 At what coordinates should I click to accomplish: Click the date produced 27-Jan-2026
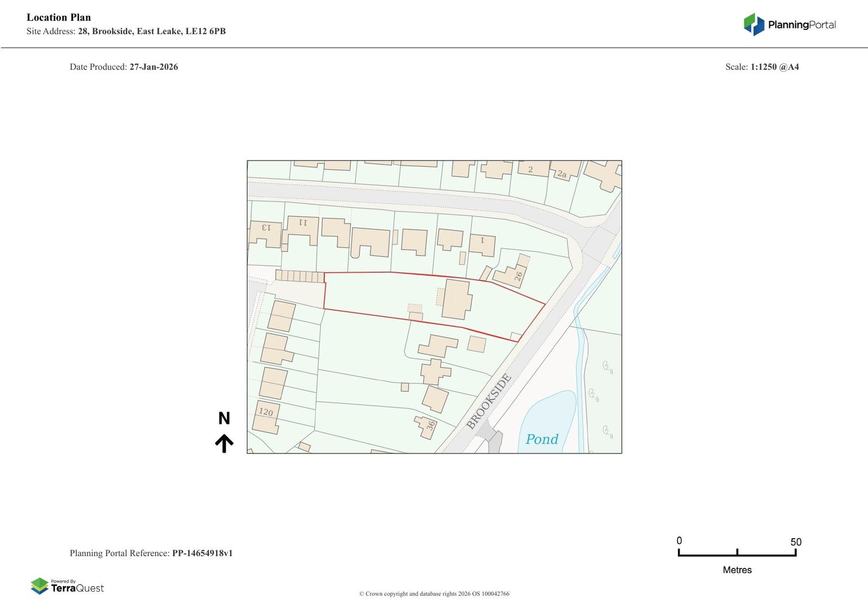[x=154, y=67]
